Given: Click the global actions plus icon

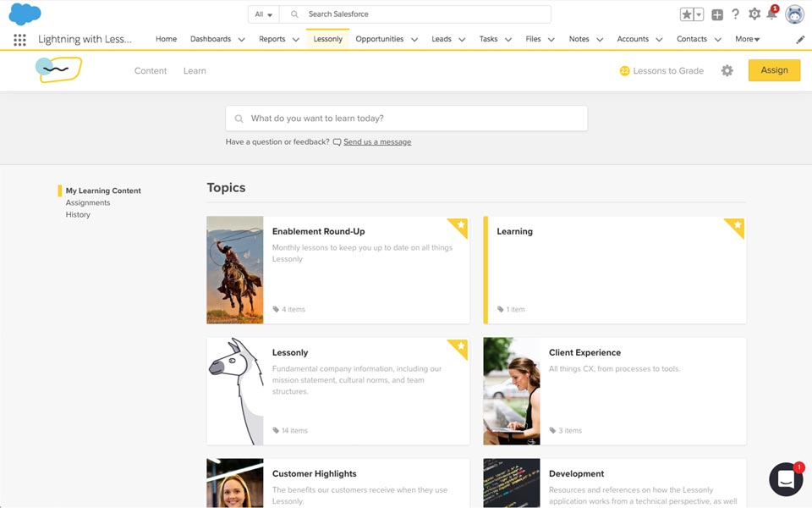Looking at the screenshot, I should (717, 14).
